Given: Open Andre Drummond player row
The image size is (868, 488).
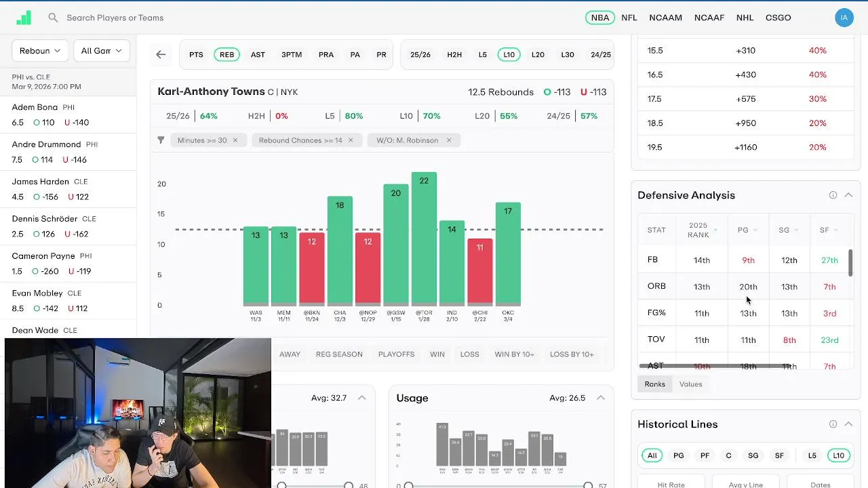Looking at the screenshot, I should click(x=68, y=152).
